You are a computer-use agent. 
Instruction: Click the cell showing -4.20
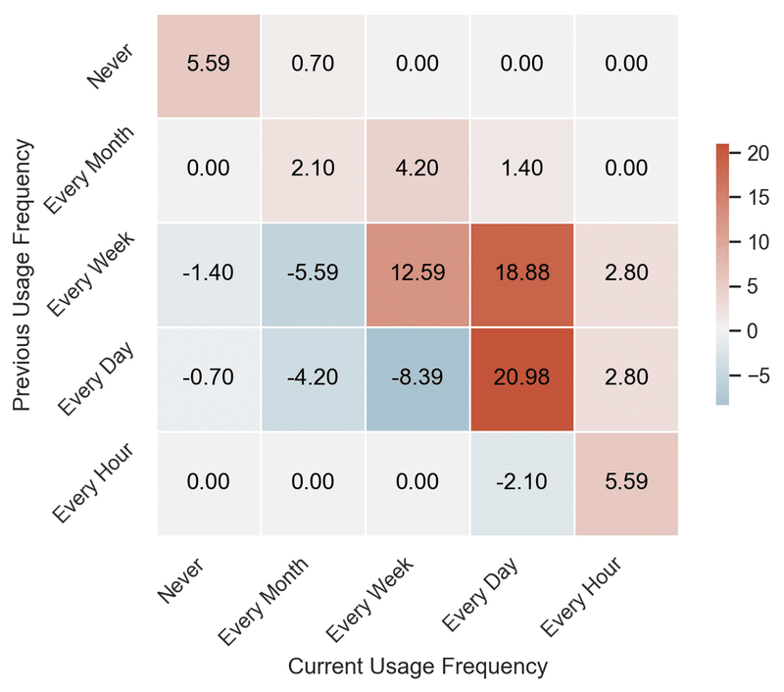(314, 378)
